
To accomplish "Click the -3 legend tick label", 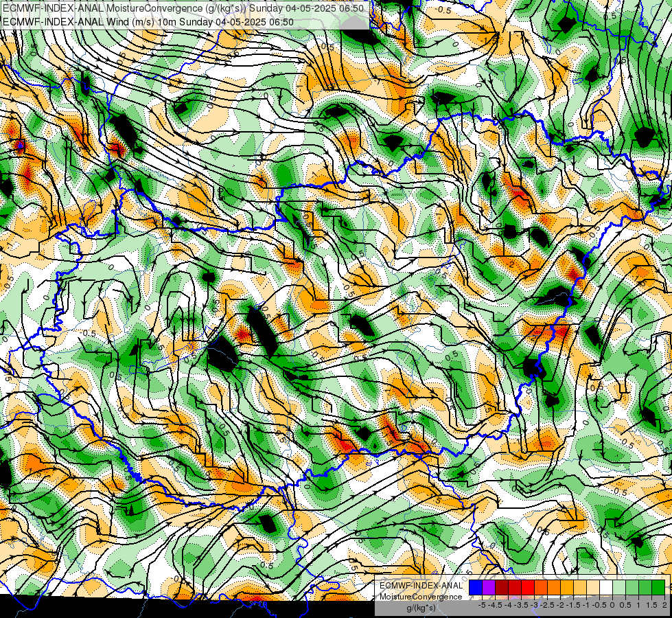I will click(534, 605).
